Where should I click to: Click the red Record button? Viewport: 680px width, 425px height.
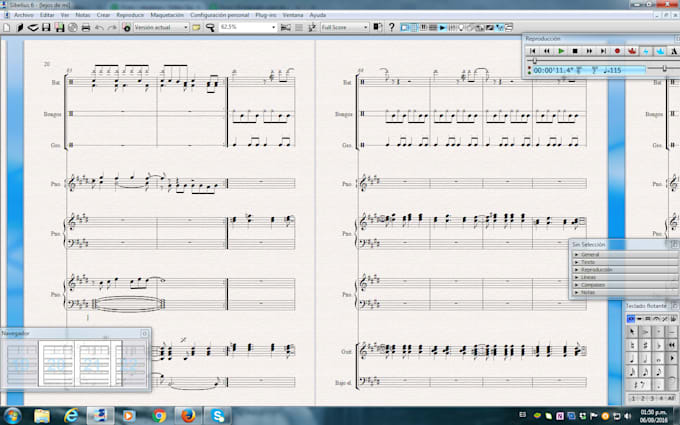pyautogui.click(x=617, y=51)
